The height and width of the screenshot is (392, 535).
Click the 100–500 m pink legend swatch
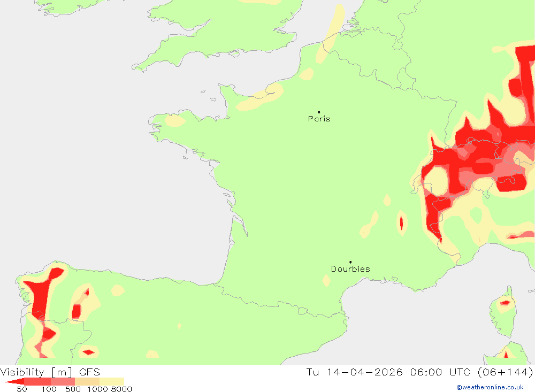[x=63, y=381]
